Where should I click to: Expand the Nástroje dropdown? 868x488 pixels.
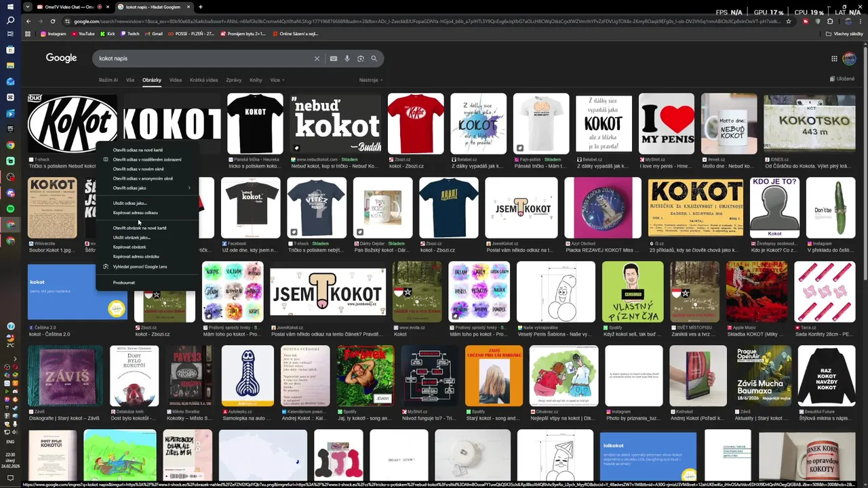tap(370, 80)
